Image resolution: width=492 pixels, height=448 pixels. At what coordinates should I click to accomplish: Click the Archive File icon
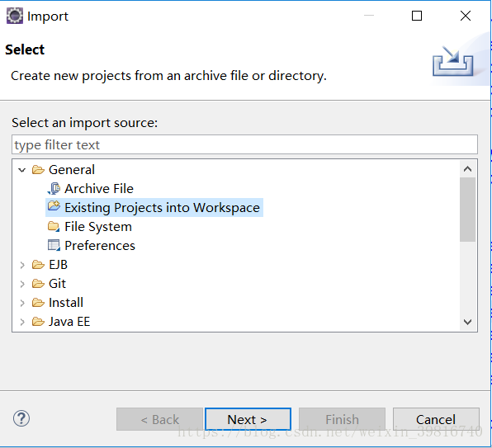pos(54,189)
